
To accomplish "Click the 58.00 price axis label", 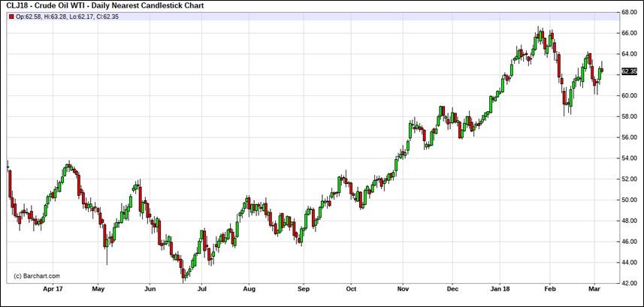I will pos(629,116).
